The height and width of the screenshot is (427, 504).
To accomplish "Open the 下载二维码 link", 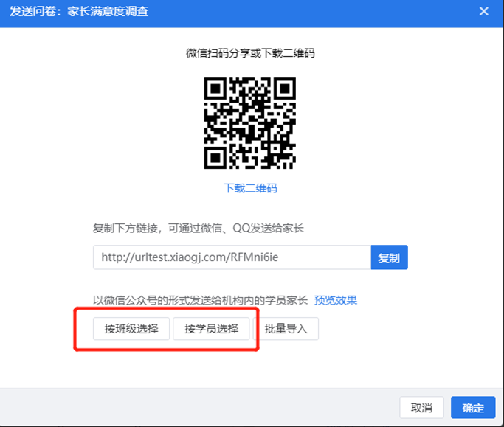I will [250, 188].
